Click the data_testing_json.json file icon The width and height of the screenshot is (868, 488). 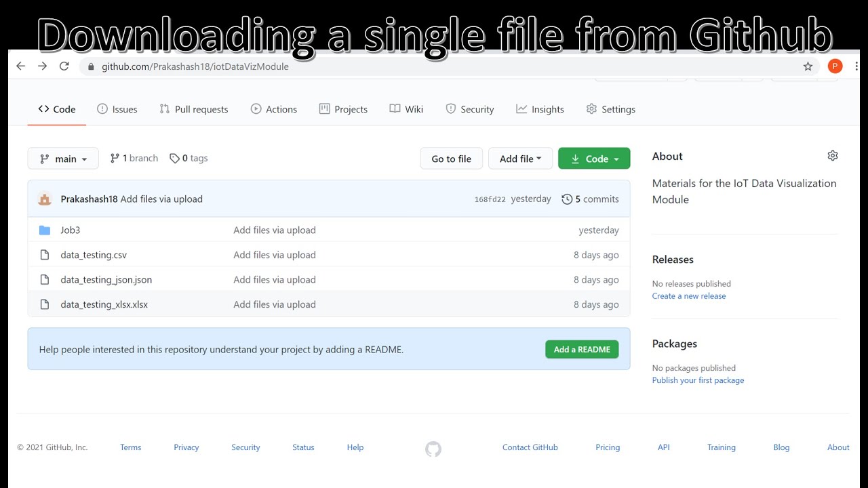tap(45, 279)
